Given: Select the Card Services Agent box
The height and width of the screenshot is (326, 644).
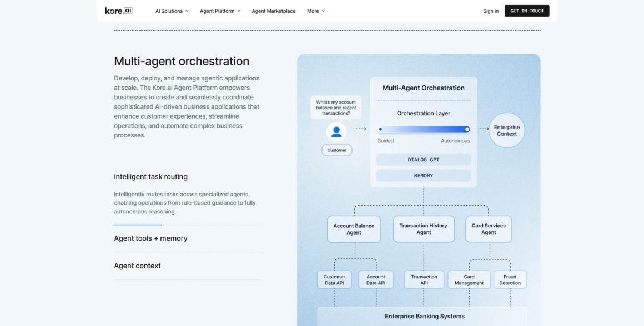Looking at the screenshot, I should [x=489, y=229].
